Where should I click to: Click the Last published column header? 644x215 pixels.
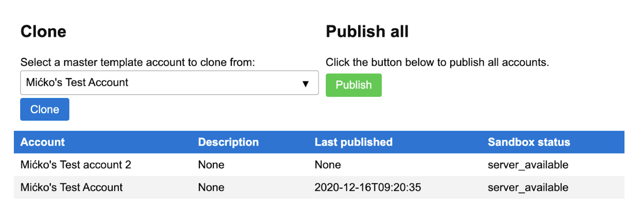353,142
